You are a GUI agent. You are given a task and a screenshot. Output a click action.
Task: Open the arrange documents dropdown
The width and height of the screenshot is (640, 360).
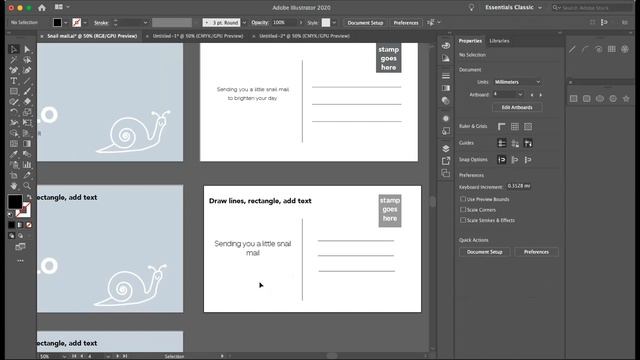click(x=62, y=7)
